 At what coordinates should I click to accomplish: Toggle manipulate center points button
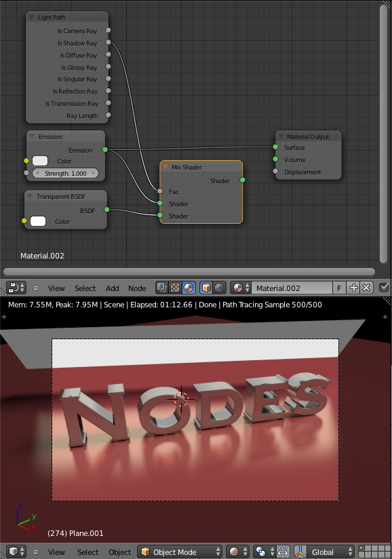[283, 552]
